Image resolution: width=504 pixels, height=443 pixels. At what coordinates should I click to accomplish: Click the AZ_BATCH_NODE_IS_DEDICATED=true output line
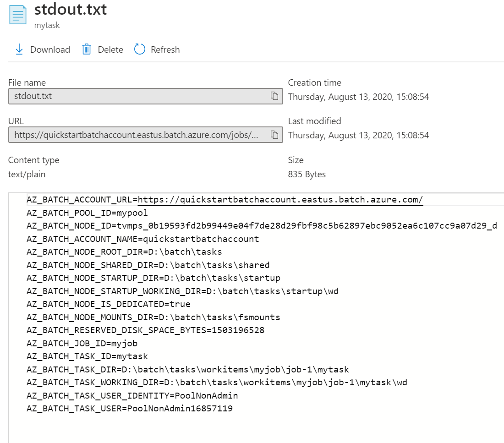pyautogui.click(x=108, y=304)
